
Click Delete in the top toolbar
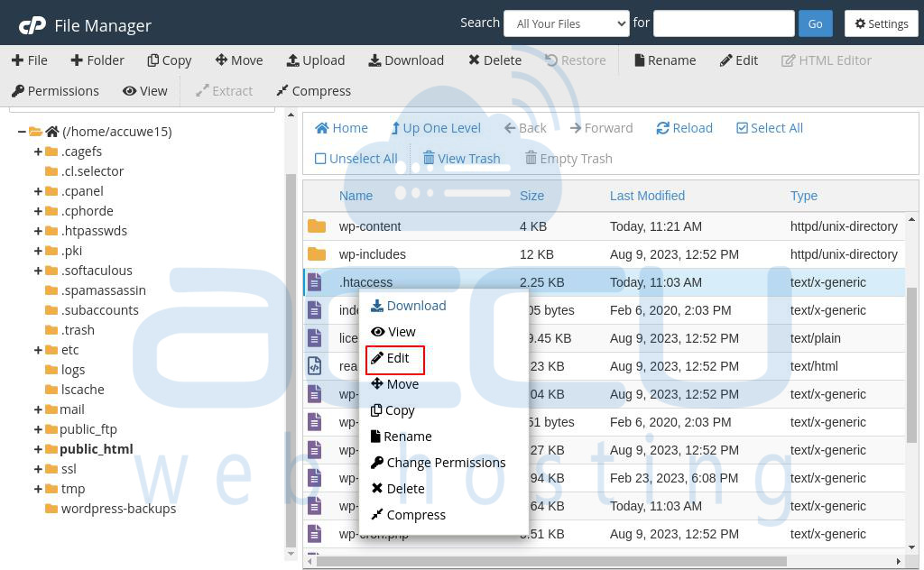(494, 60)
